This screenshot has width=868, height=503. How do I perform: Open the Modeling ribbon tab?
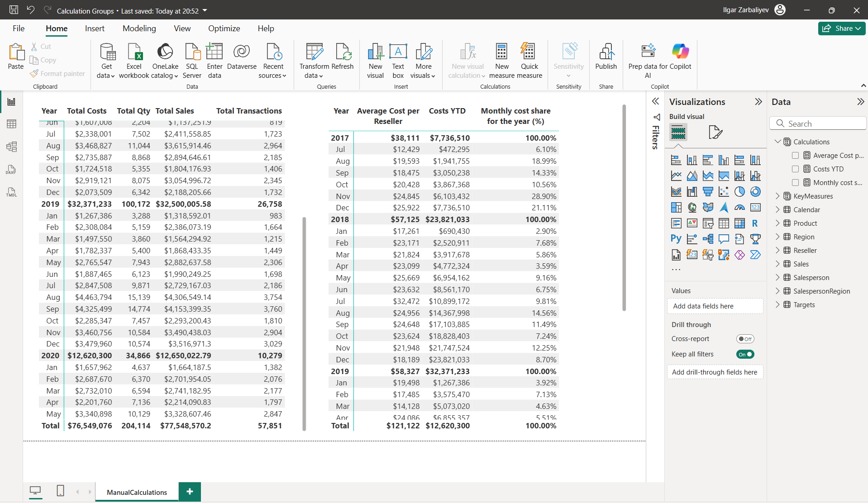coord(139,28)
